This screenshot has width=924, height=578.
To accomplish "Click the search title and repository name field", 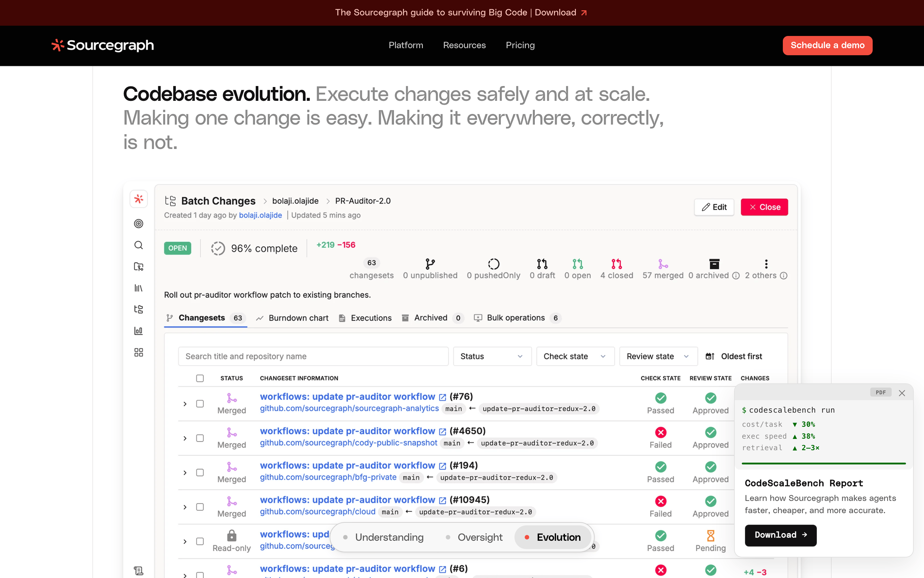I will pyautogui.click(x=313, y=356).
